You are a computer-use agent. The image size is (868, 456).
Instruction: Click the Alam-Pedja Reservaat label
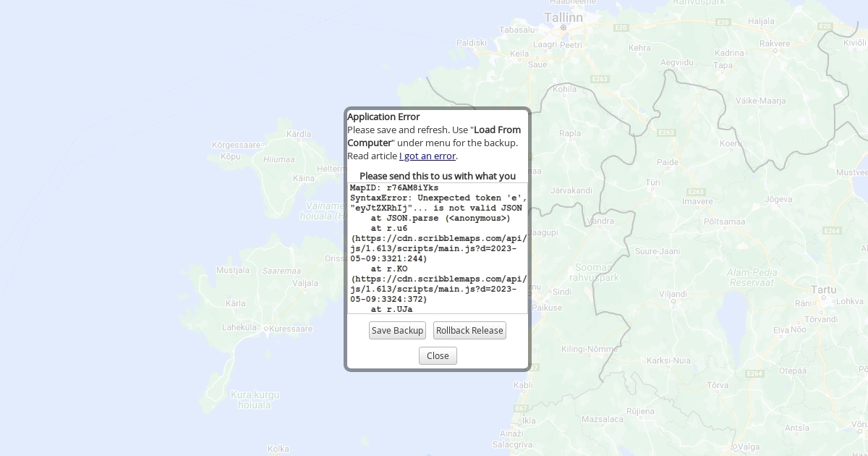point(751,277)
